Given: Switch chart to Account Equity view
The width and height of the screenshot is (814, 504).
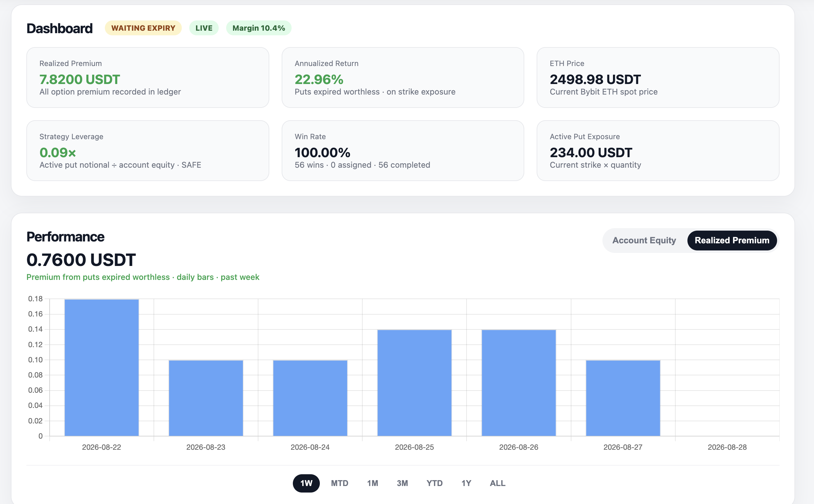Looking at the screenshot, I should point(644,240).
